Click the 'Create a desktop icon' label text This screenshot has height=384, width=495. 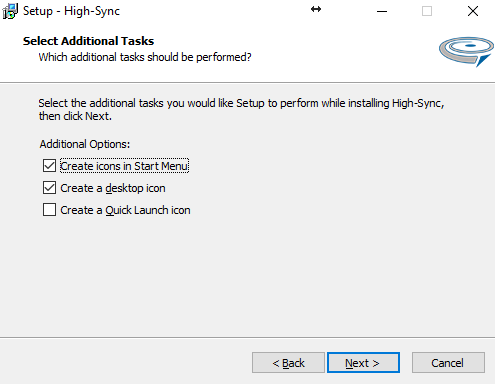113,188
